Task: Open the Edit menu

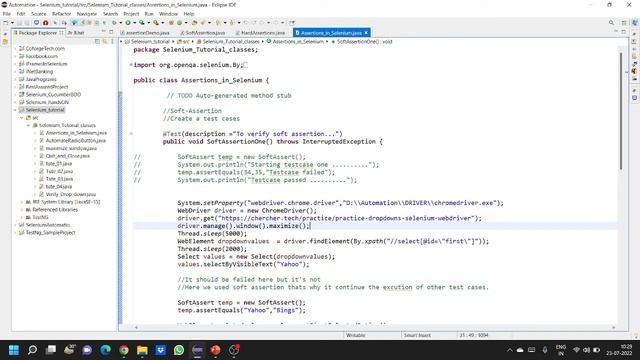Action: tap(21, 13)
